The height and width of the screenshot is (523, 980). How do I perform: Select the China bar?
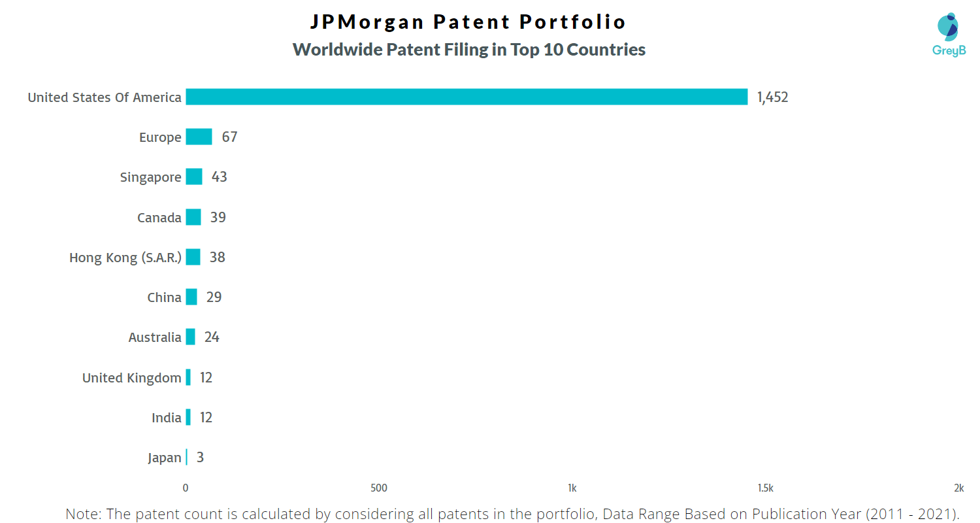191,297
